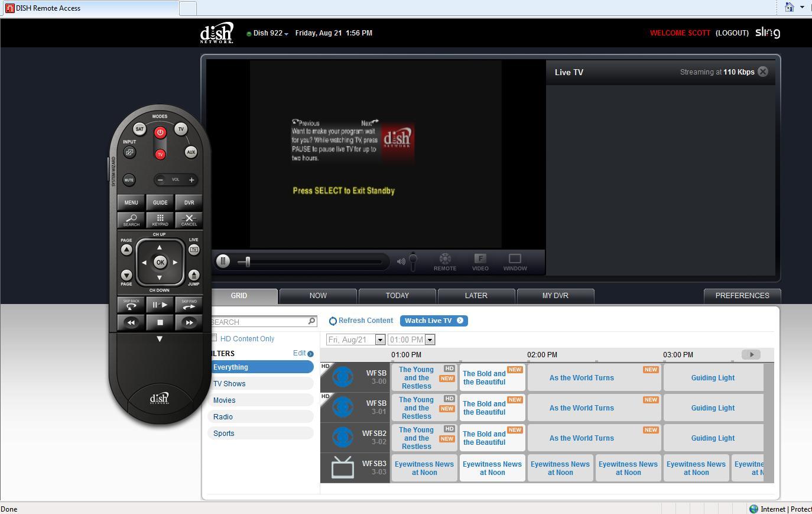
Task: Click Refresh Content link
Action: [x=361, y=321]
